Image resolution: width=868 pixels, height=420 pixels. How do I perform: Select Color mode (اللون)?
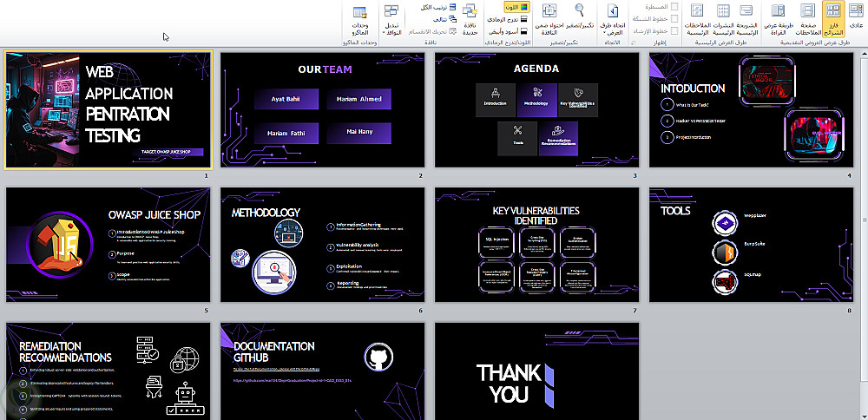tap(517, 7)
